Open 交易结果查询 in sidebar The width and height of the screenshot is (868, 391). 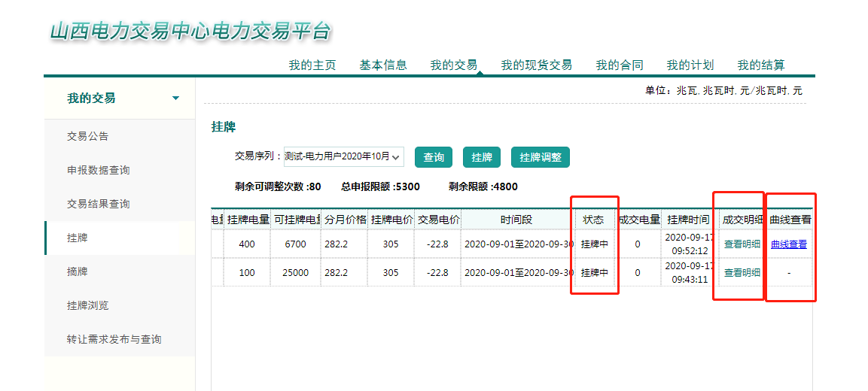(x=99, y=204)
